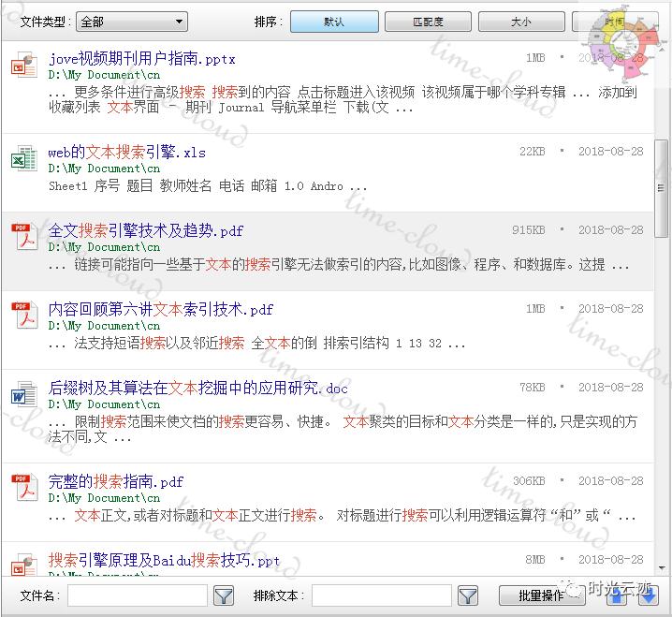Screen dimensions: 672x617
Task: Click the 78KB size of the doc result
Action: click(533, 388)
